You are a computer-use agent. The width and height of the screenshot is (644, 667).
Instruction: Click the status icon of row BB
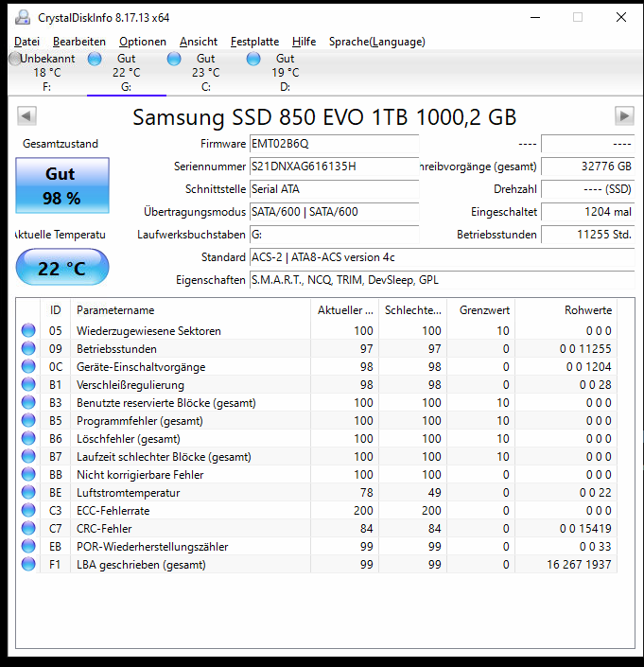28,474
